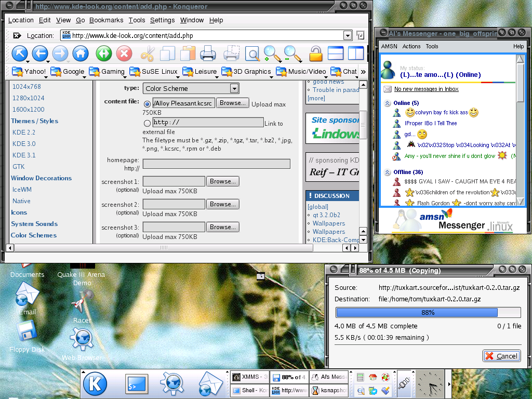Click the homepage http:// input field
Screen dimensions: 532x399
217,164
